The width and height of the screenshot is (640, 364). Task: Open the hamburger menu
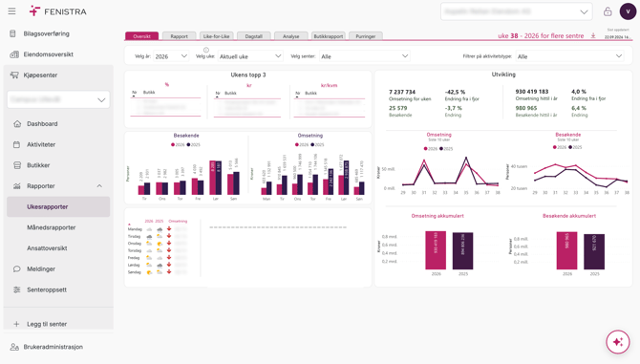click(11, 11)
